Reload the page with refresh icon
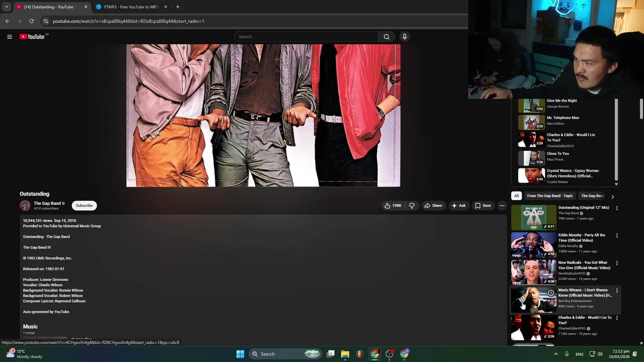Viewport: 644px width, 362px height. tap(31, 21)
